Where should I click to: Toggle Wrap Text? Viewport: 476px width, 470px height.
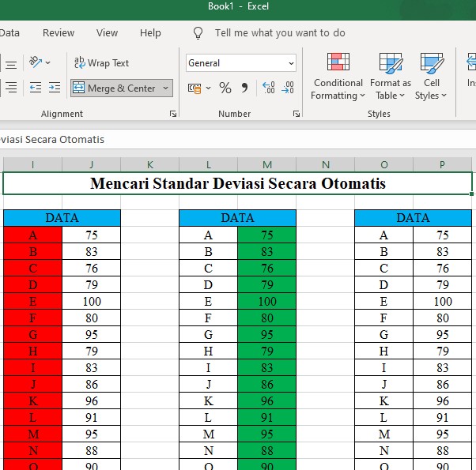click(x=101, y=62)
